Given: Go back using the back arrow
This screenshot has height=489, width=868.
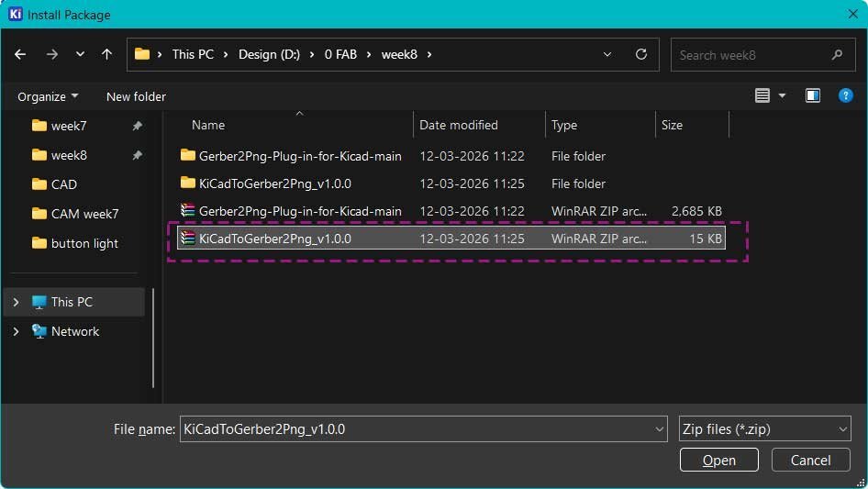Looking at the screenshot, I should tap(20, 54).
